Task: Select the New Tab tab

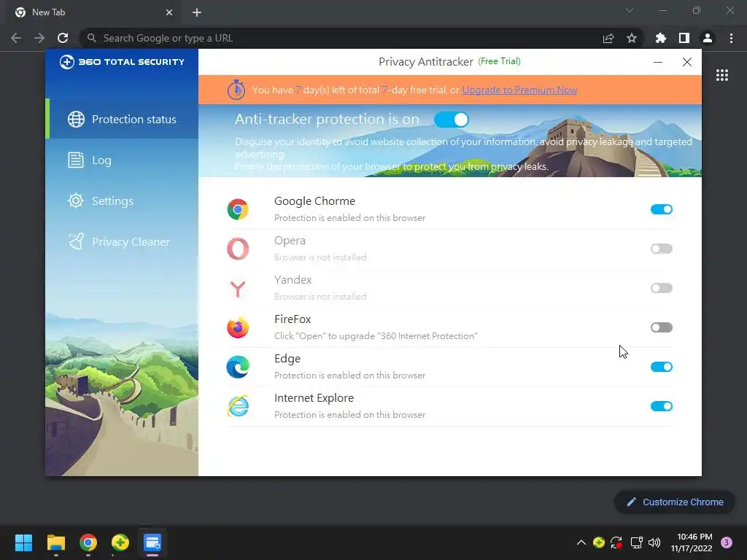Action: [94, 12]
